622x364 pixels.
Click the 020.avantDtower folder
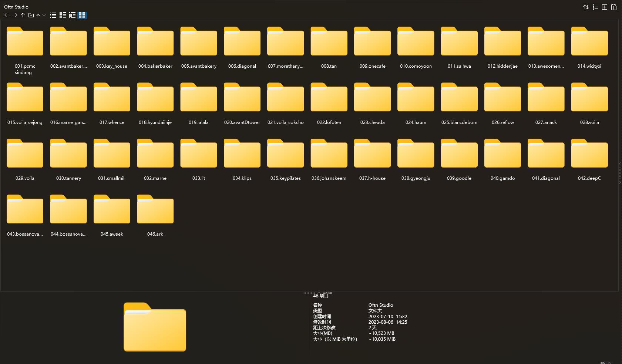[x=242, y=98]
